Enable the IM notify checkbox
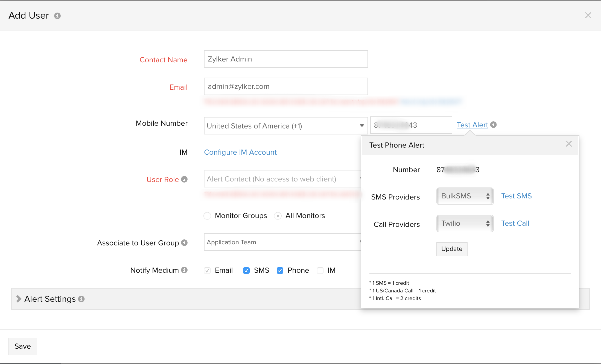This screenshot has height=364, width=601. click(320, 270)
